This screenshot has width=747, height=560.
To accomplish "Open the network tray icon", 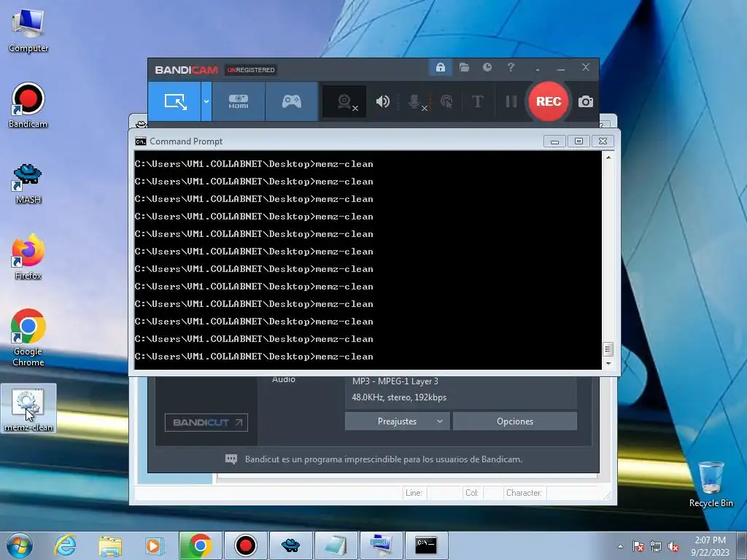I will (656, 546).
